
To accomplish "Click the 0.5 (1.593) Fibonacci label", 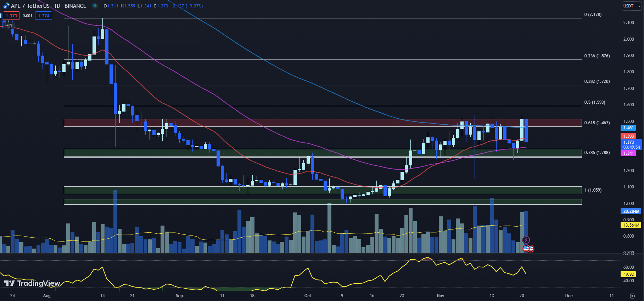I will (594, 102).
